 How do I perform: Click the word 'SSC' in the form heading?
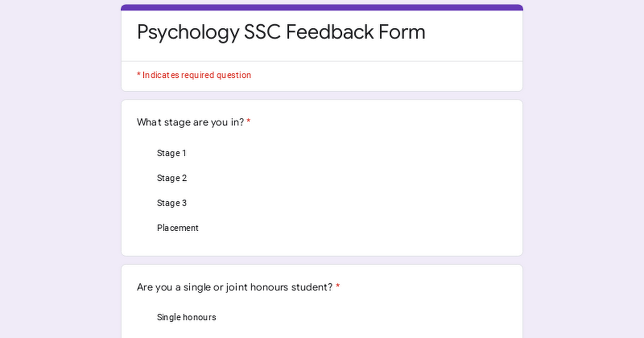pyautogui.click(x=262, y=32)
